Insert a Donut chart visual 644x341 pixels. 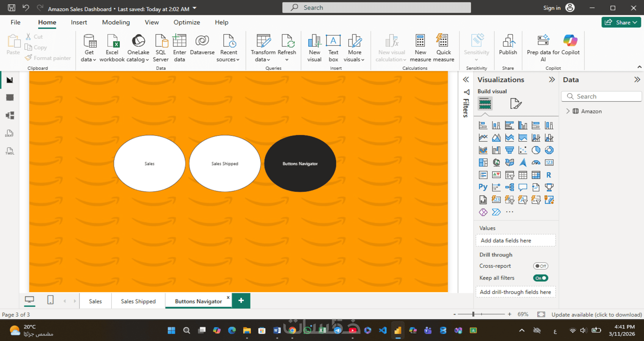pos(549,150)
